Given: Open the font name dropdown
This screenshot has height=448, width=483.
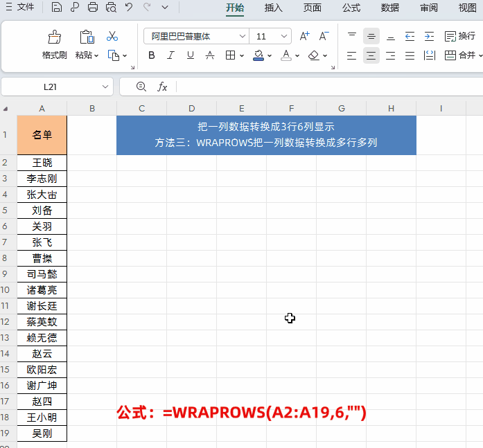Looking at the screenshot, I should [x=242, y=37].
